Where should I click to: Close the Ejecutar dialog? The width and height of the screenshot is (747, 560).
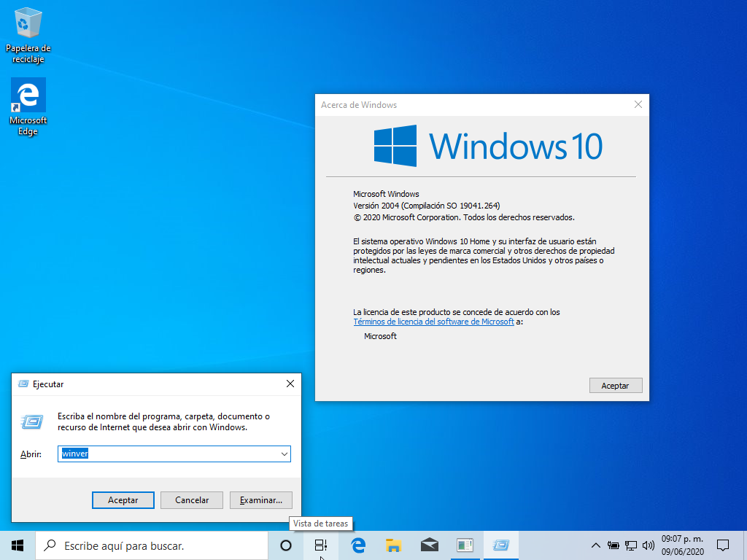coord(290,384)
